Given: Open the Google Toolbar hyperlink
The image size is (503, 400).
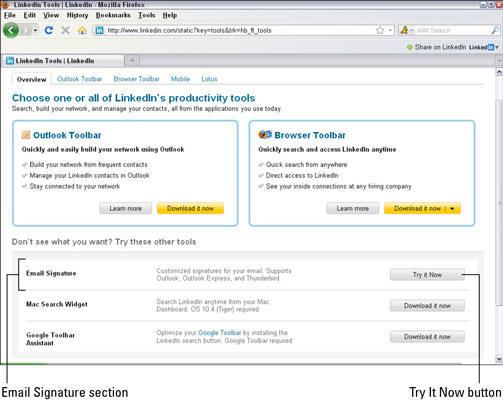Looking at the screenshot, I should (220, 333).
